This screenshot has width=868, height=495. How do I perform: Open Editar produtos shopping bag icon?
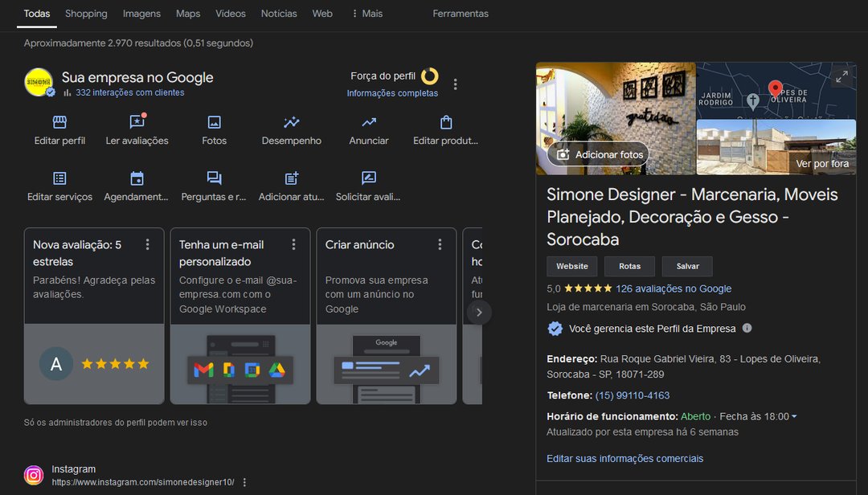pos(446,123)
